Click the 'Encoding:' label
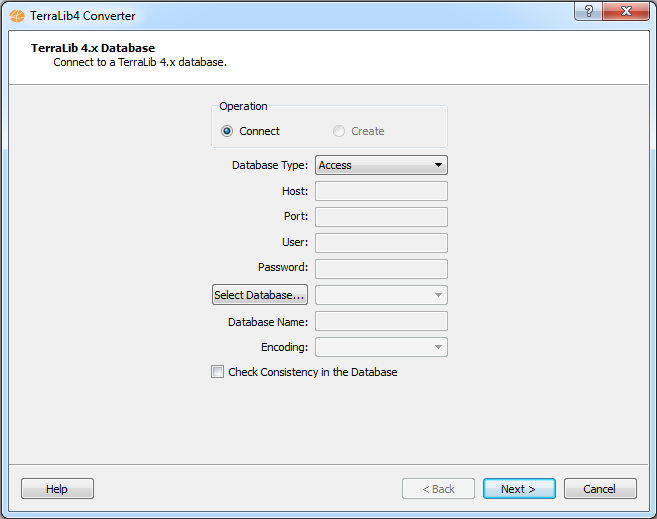The width and height of the screenshot is (657, 519). click(284, 347)
